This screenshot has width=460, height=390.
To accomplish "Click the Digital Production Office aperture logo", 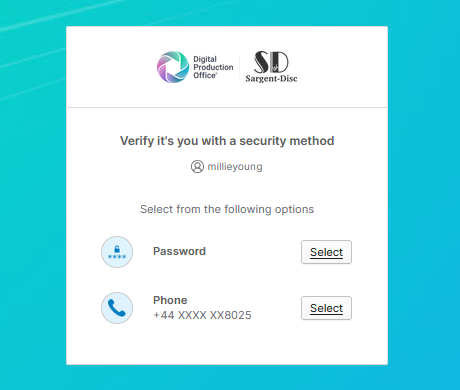I will click(x=173, y=67).
